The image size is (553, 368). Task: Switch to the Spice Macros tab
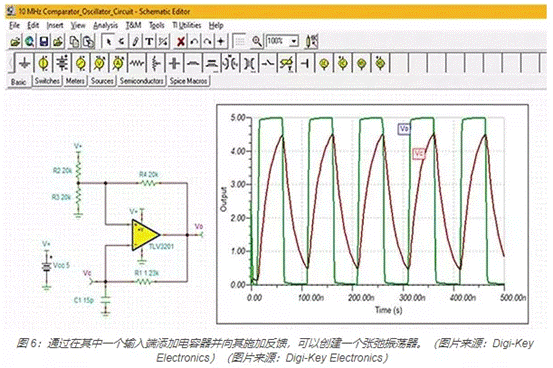[188, 81]
